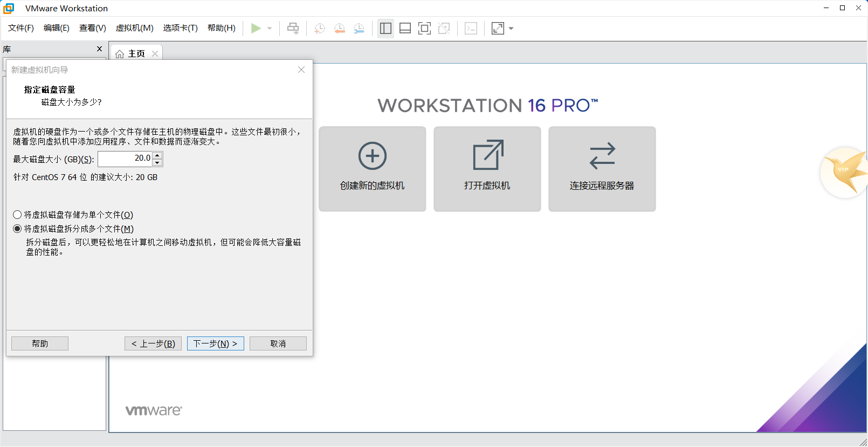Open the 查看(V) menu

pos(93,28)
